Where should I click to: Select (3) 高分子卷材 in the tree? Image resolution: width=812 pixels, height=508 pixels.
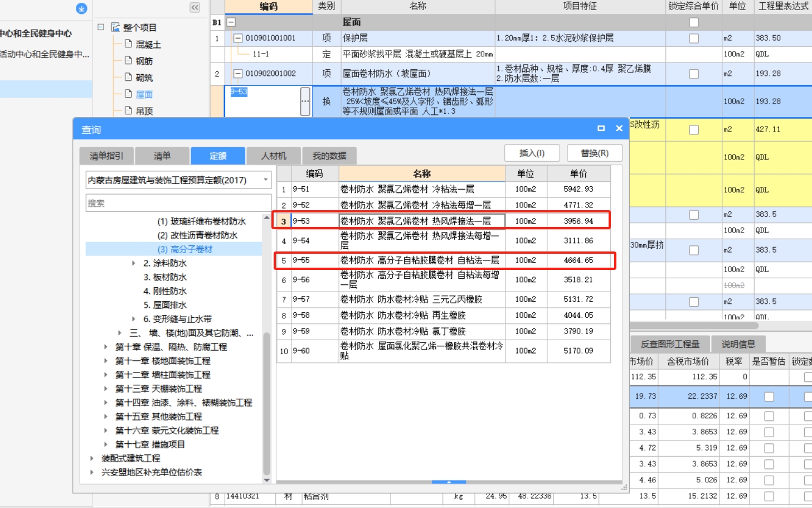184,249
